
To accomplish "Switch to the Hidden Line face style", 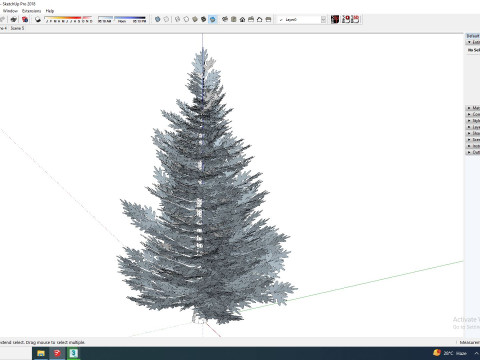I will [x=186, y=19].
